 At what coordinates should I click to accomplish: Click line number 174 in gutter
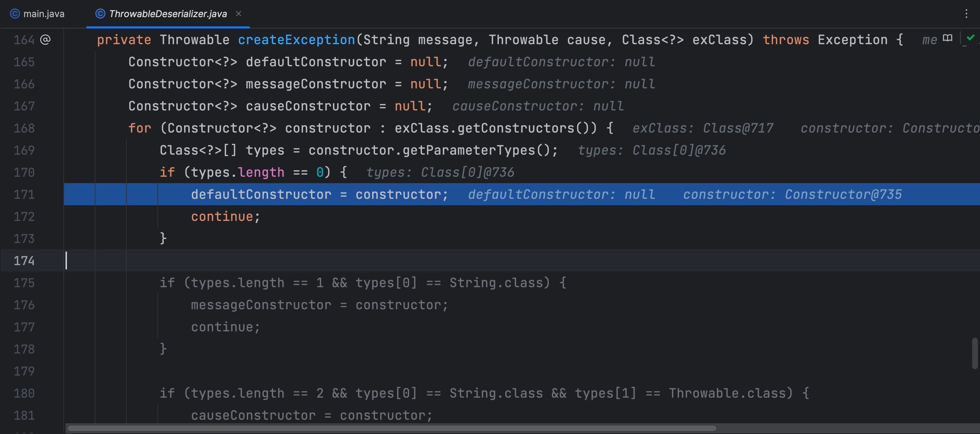pos(24,261)
